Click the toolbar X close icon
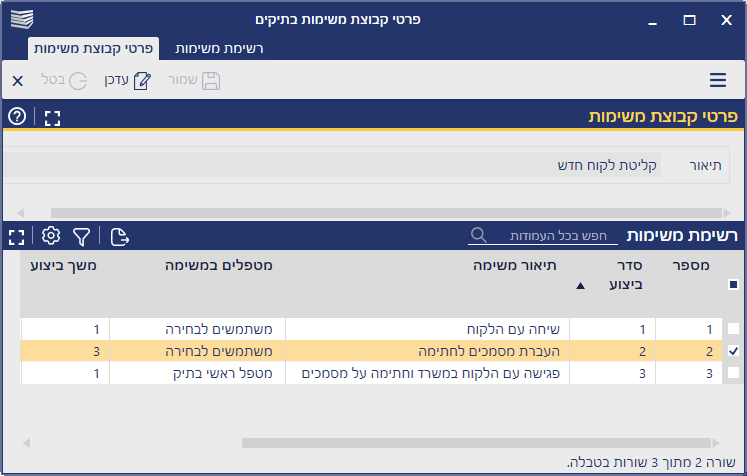Screen dimensions: 747x476 click(x=17, y=81)
